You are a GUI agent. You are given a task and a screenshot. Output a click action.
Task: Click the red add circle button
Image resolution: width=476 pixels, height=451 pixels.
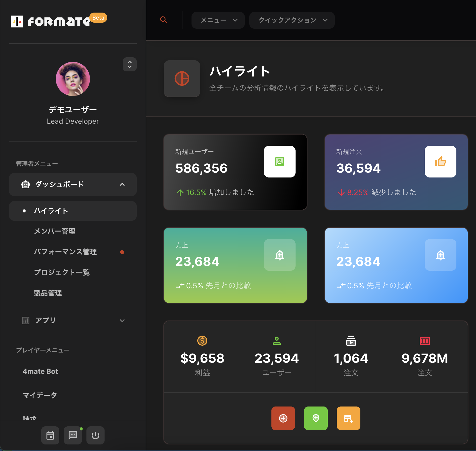283,418
